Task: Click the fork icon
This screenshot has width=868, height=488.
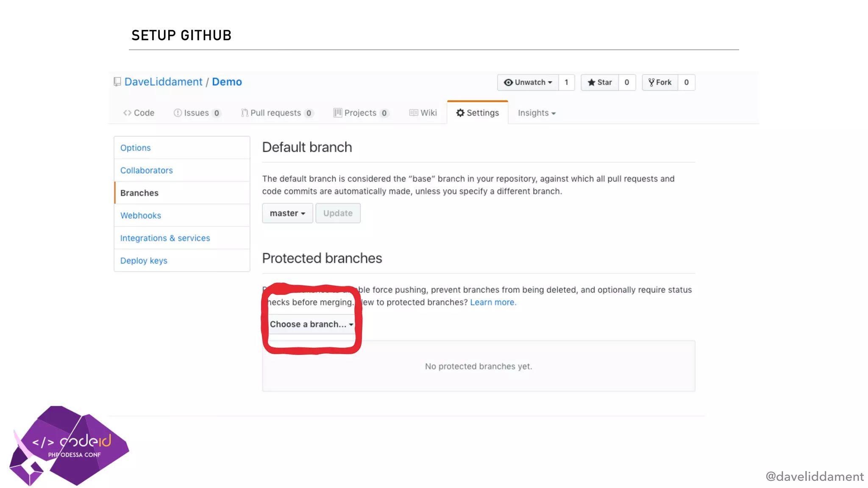Action: tap(651, 82)
